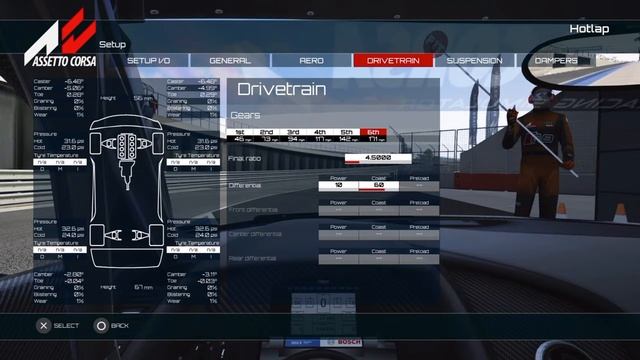Click the circle Back button icon
The image size is (640, 360).
pos(101,326)
